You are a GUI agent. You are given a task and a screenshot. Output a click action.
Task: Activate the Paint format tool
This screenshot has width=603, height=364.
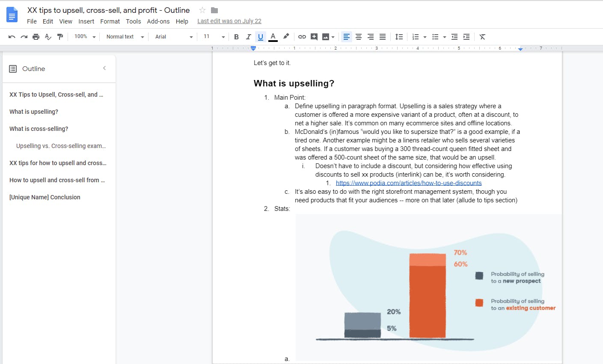pos(60,37)
